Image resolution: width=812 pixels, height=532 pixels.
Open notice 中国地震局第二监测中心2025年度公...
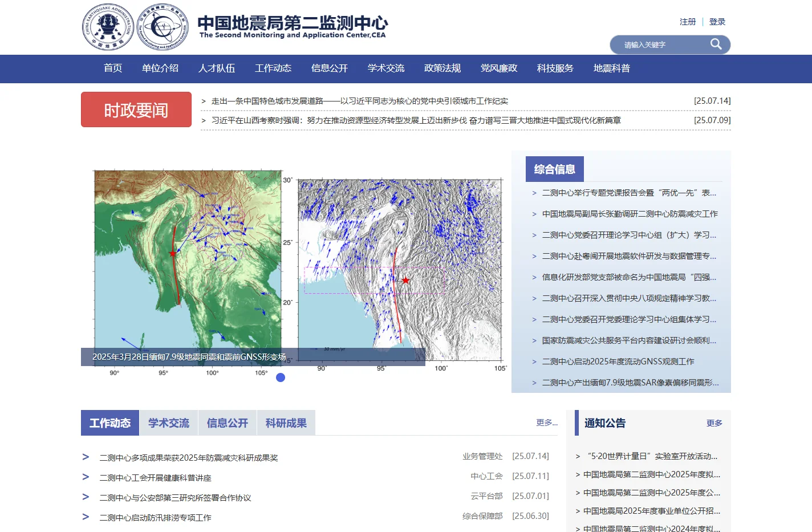[652, 493]
